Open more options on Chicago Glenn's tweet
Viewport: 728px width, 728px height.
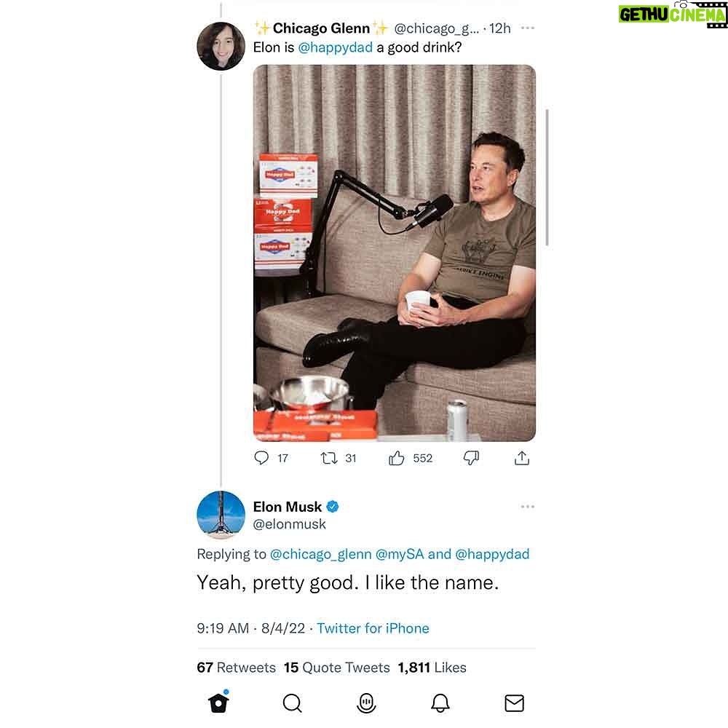527,28
